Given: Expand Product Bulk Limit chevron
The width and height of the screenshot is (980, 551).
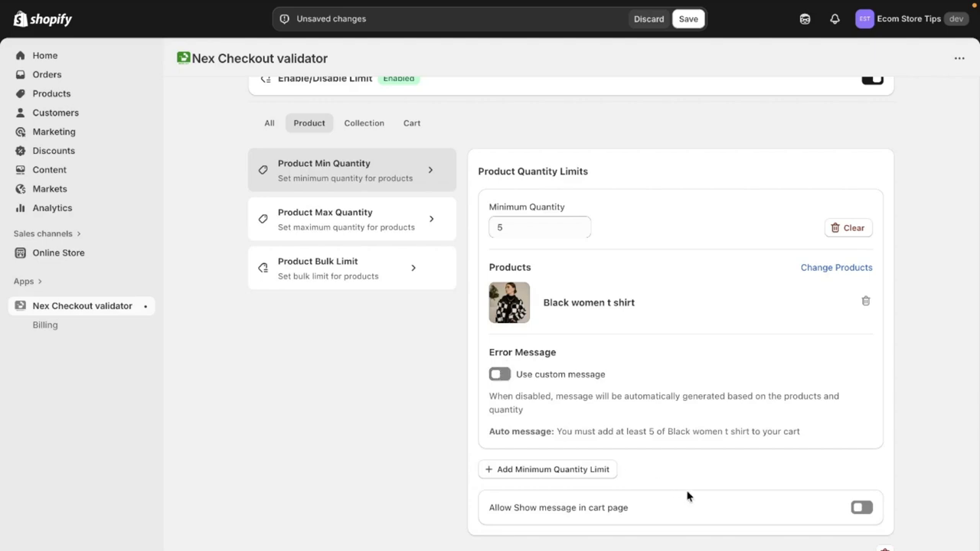Looking at the screenshot, I should (413, 268).
